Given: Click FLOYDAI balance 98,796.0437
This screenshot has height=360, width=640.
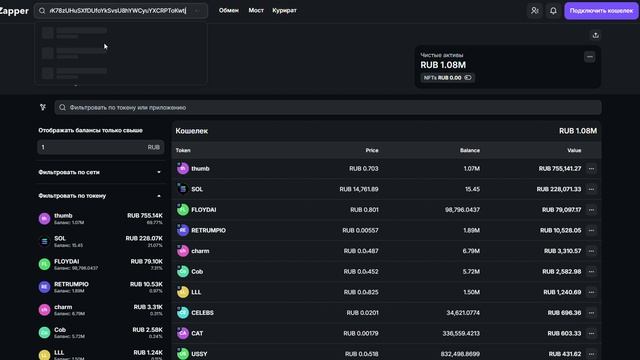Looking at the screenshot, I should click(x=462, y=210).
